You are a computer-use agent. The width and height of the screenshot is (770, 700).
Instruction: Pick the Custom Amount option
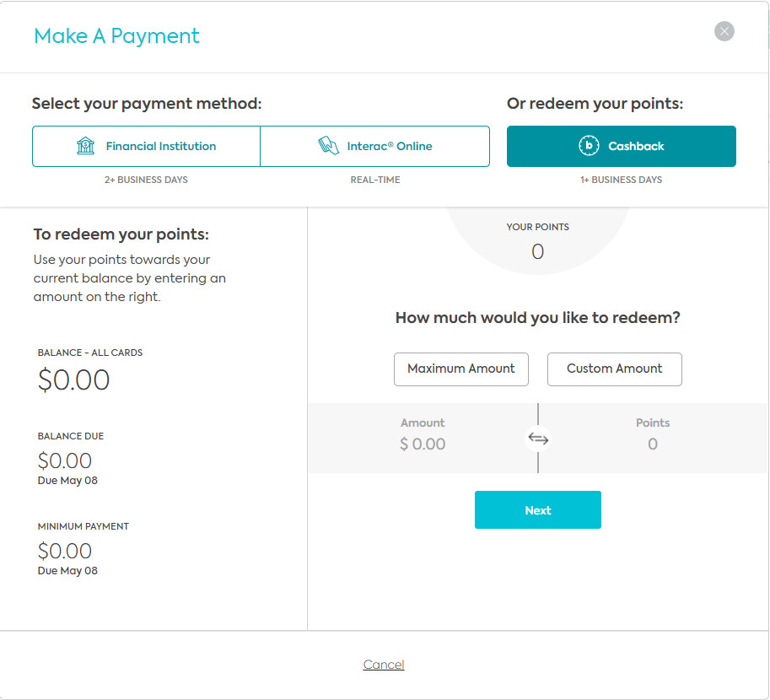(x=614, y=369)
